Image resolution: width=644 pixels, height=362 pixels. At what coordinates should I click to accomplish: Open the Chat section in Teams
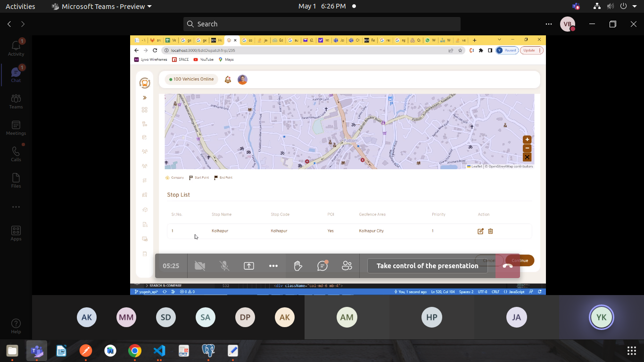(x=16, y=74)
